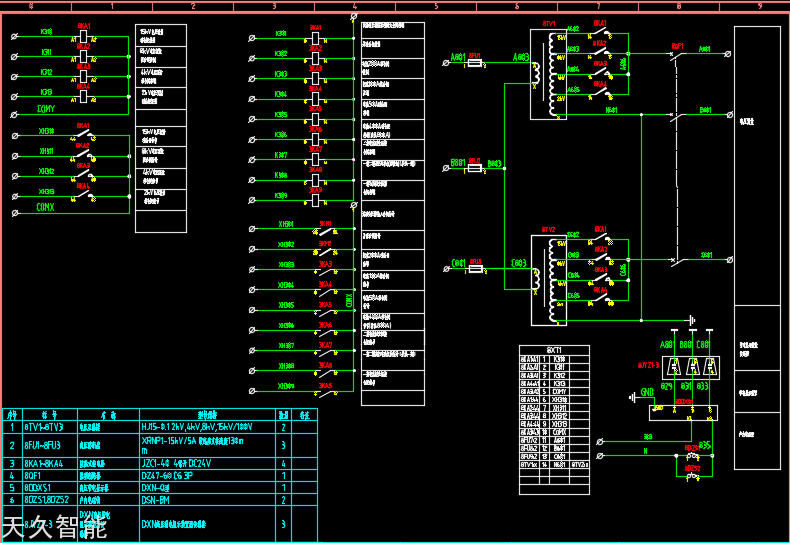Pick the 8FU3 fuse symbol
This screenshot has height=543, width=790.
pyautogui.click(x=475, y=268)
